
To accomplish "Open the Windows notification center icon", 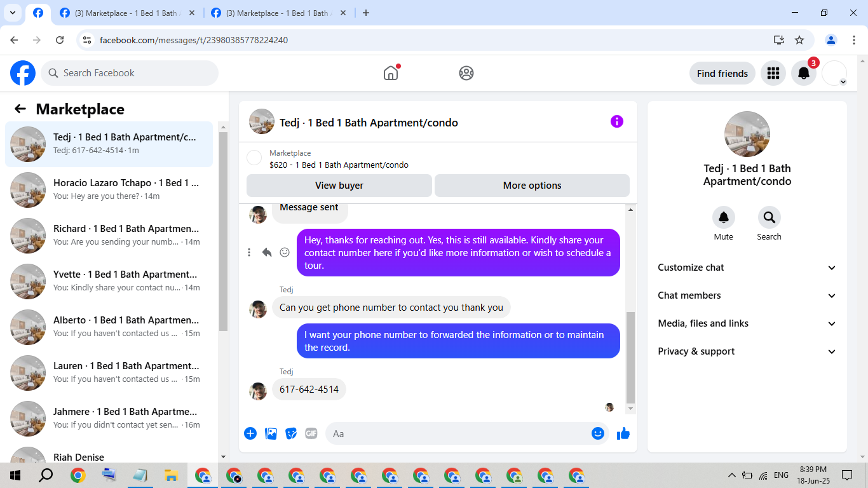I will click(x=847, y=475).
